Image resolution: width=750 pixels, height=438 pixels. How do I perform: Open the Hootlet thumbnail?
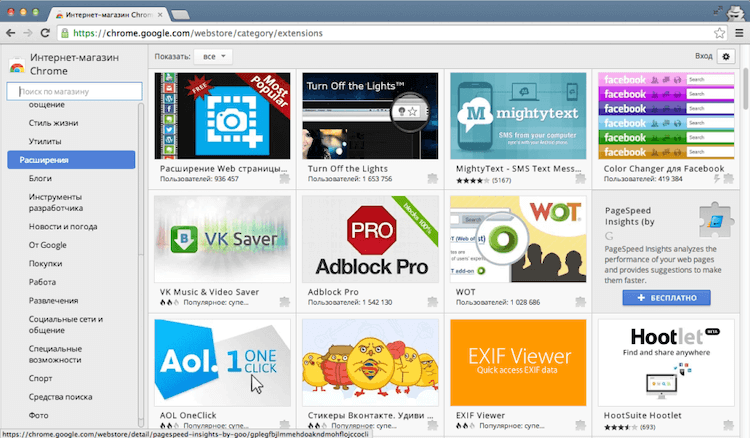[666, 362]
